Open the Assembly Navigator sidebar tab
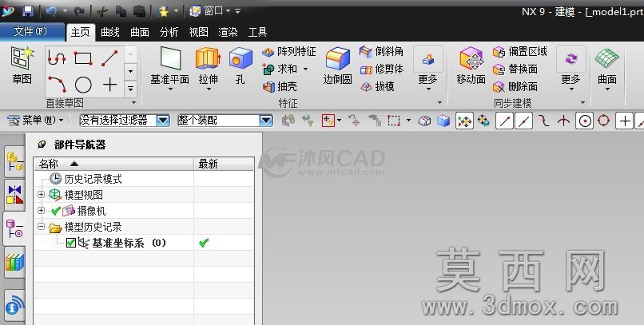Screen dimensions: 644x325 point(15,161)
